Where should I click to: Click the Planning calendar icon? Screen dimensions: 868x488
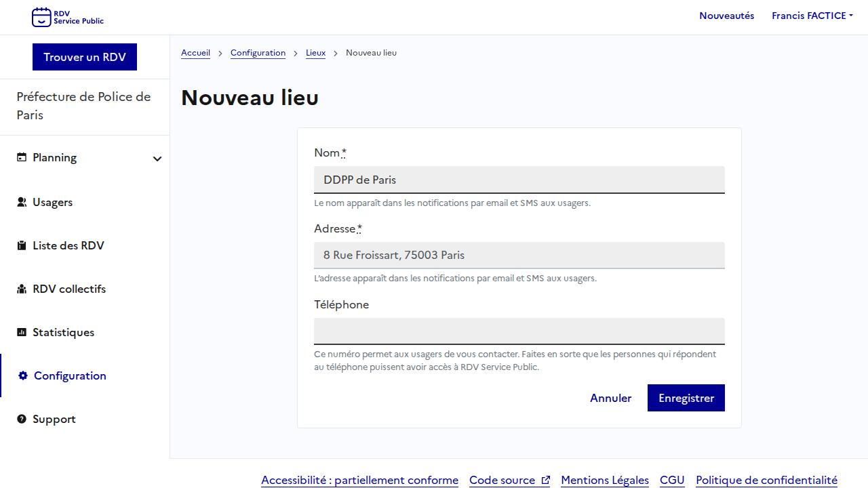coord(22,157)
